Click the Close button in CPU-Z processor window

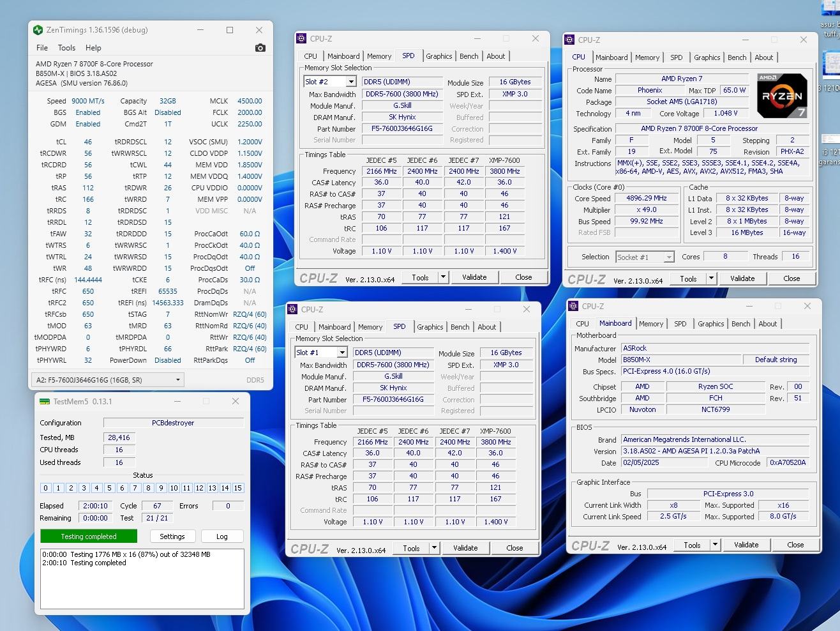coord(792,278)
